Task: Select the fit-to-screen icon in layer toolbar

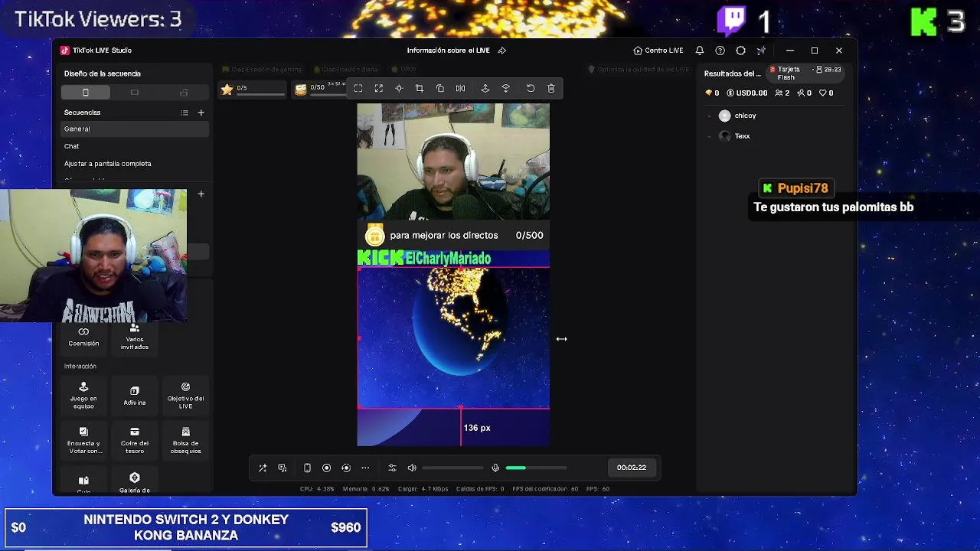Action: [x=358, y=89]
